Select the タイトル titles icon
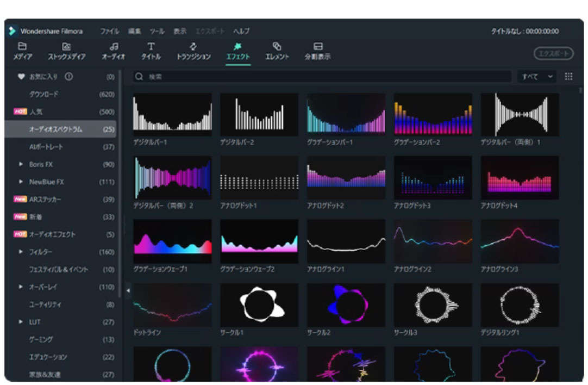The height and width of the screenshot is (385, 588). 151,47
